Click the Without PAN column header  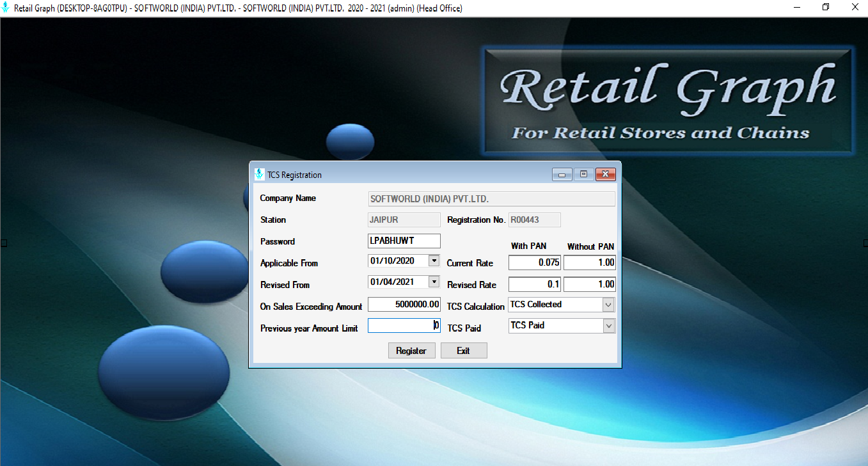coord(590,246)
